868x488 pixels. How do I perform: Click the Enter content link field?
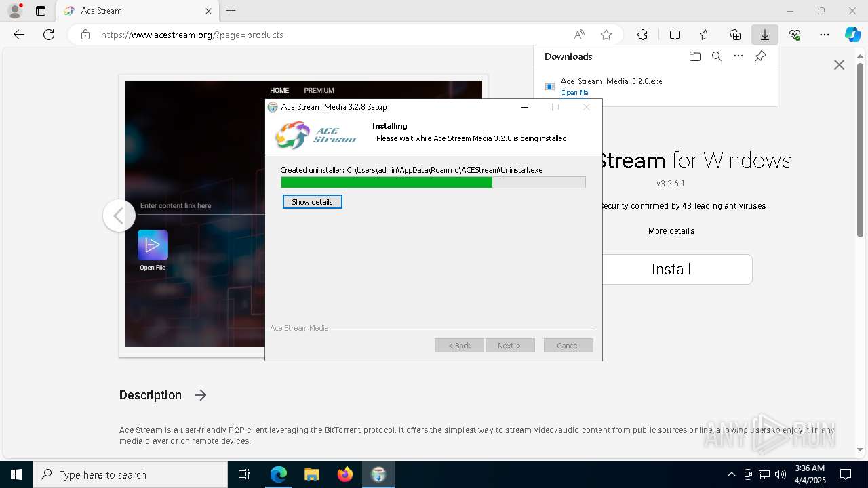click(x=202, y=205)
